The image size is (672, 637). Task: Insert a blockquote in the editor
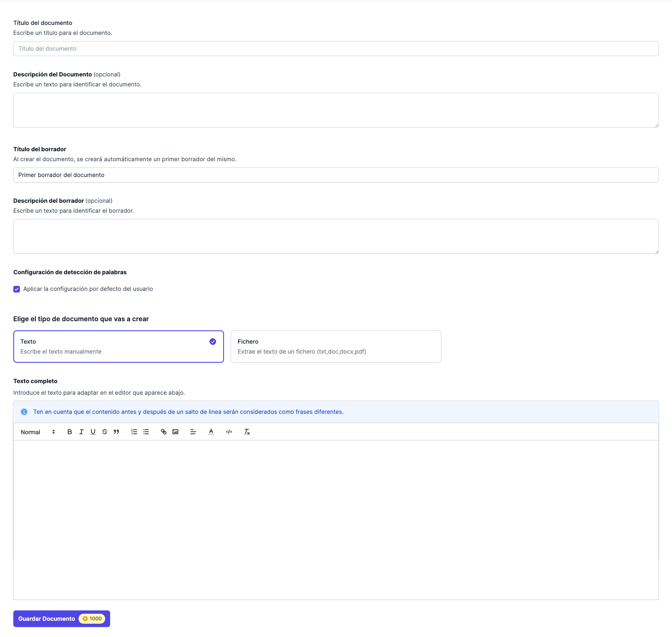tap(116, 432)
